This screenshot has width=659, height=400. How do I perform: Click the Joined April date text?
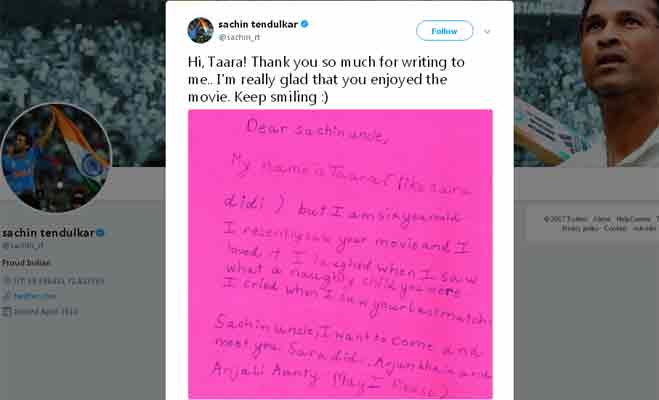coord(46,312)
